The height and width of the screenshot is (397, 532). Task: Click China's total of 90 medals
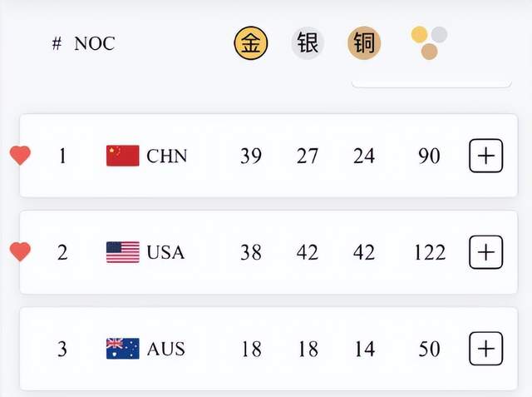429,156
